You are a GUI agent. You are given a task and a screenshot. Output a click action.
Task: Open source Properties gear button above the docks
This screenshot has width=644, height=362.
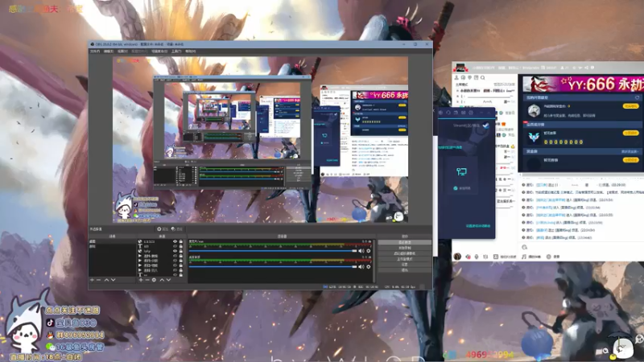click(163, 229)
